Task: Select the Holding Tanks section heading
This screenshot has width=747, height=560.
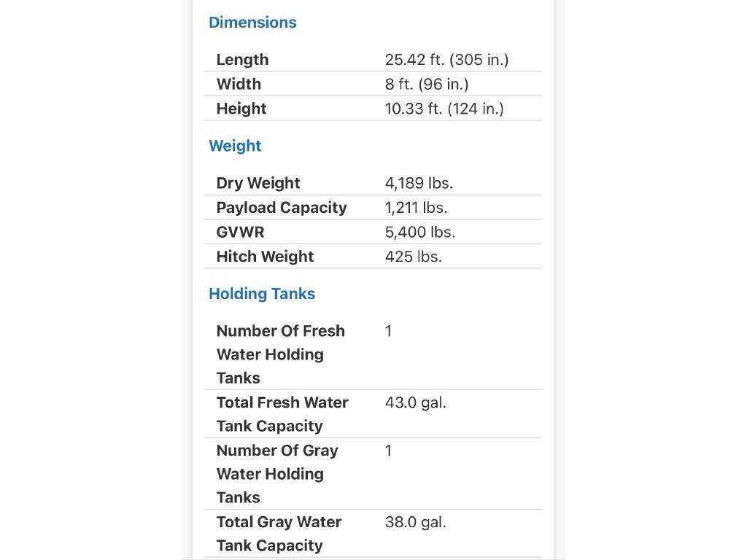Action: pyautogui.click(x=262, y=294)
